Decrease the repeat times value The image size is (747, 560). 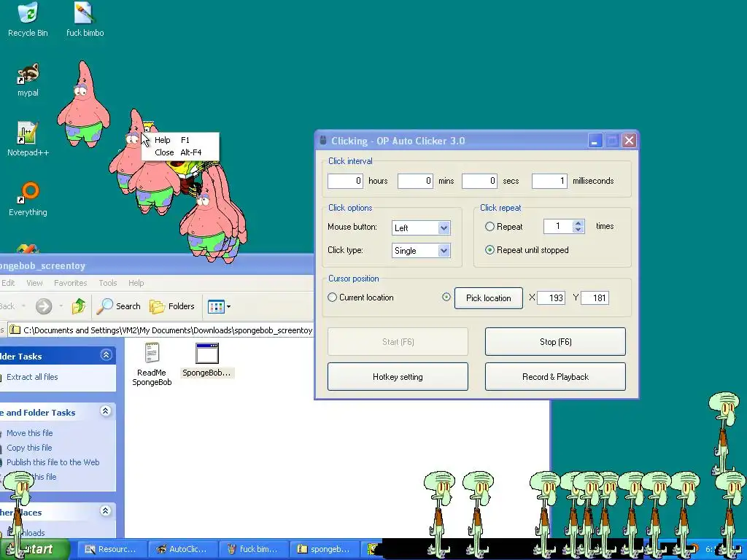[x=578, y=230]
